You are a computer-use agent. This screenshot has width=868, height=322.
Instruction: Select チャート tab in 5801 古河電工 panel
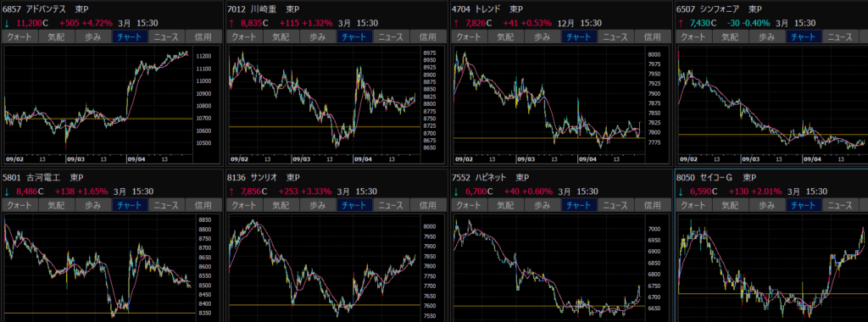click(130, 205)
